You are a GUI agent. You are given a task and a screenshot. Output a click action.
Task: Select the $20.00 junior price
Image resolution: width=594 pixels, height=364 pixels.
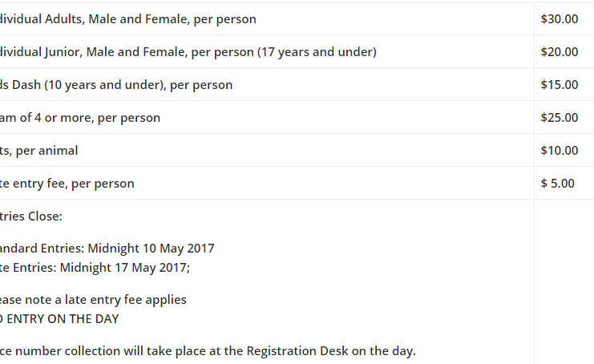point(560,52)
